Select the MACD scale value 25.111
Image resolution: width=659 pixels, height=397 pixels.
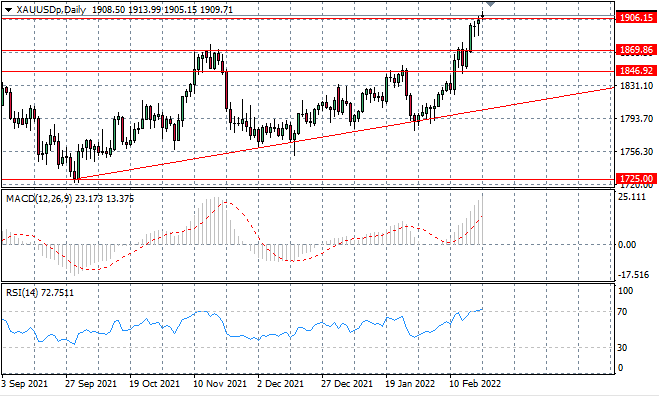coord(632,197)
